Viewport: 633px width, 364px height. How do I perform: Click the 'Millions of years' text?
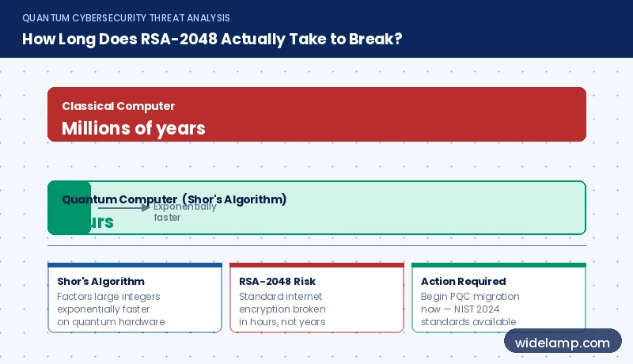pos(134,128)
